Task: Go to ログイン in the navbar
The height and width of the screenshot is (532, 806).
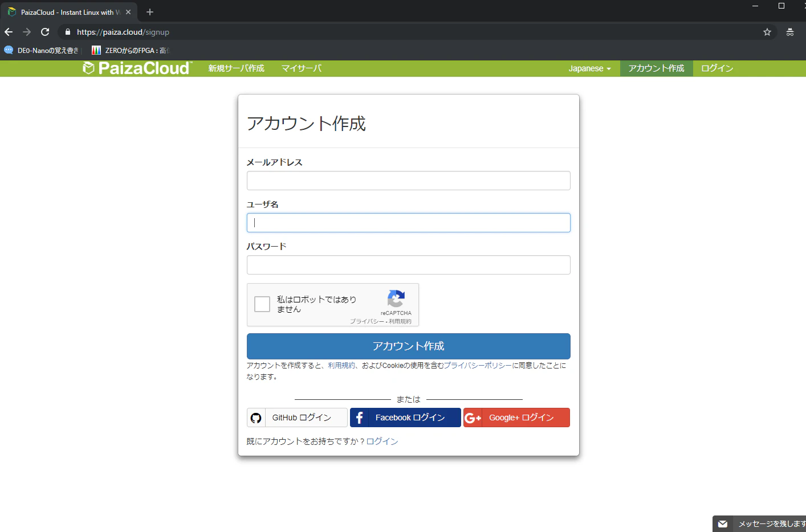Action: pos(717,68)
